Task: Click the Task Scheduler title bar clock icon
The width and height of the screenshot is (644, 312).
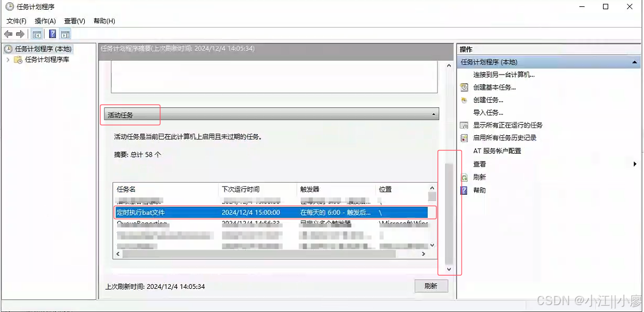Action: (9, 6)
